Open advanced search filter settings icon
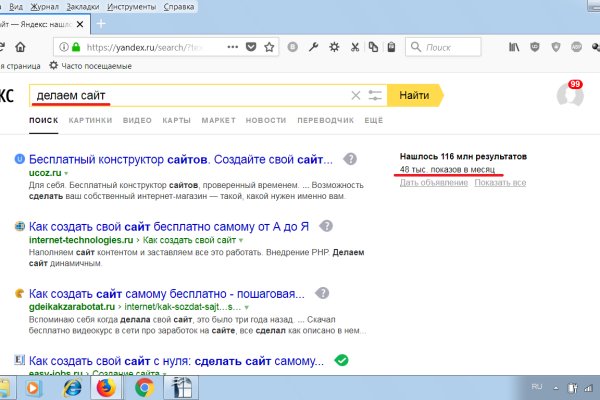 pyautogui.click(x=375, y=96)
